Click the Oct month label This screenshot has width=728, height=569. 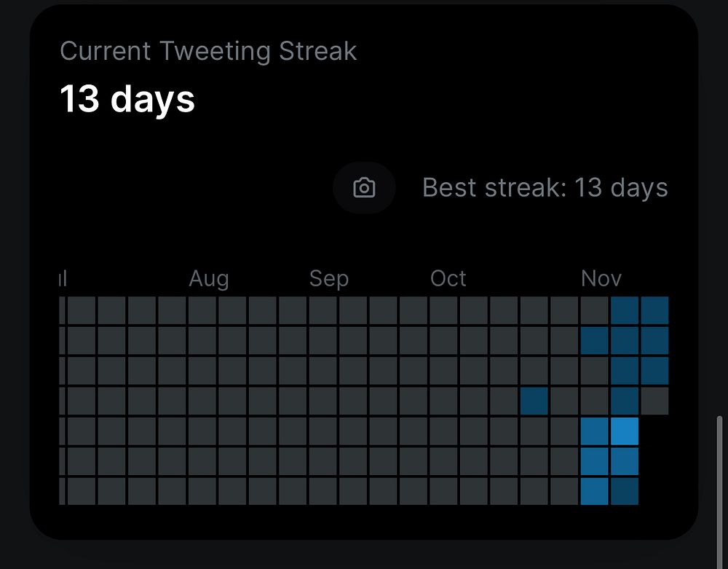pyautogui.click(x=448, y=278)
